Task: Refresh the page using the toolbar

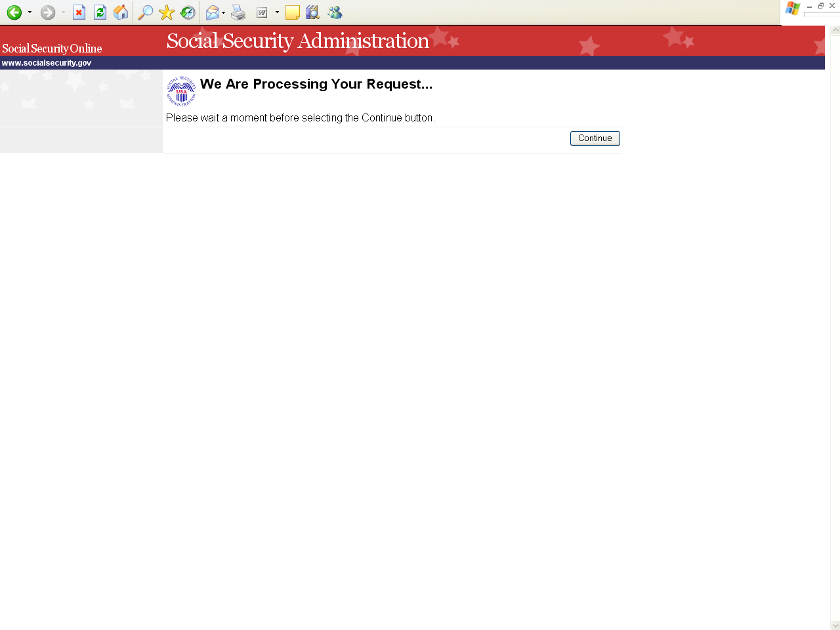Action: 100,12
